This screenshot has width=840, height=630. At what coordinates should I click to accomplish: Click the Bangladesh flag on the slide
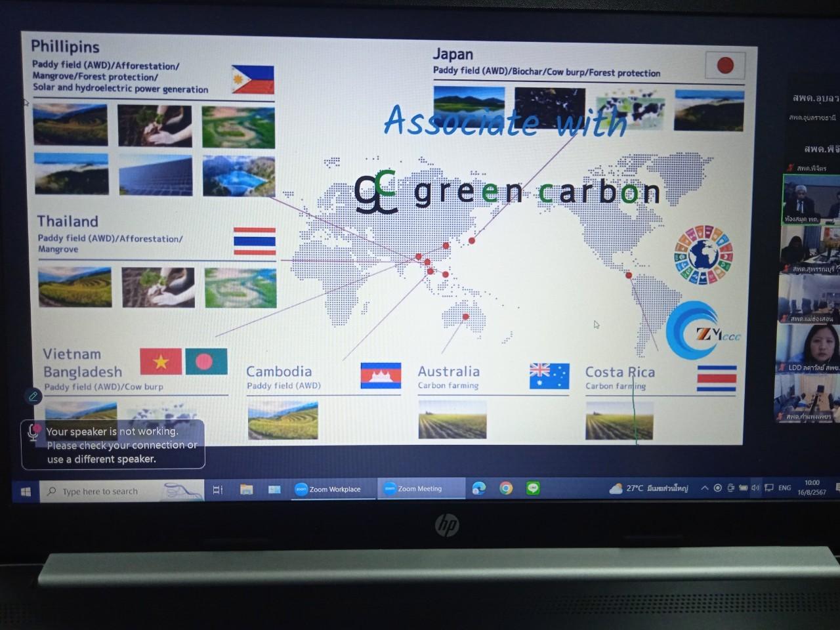[206, 362]
